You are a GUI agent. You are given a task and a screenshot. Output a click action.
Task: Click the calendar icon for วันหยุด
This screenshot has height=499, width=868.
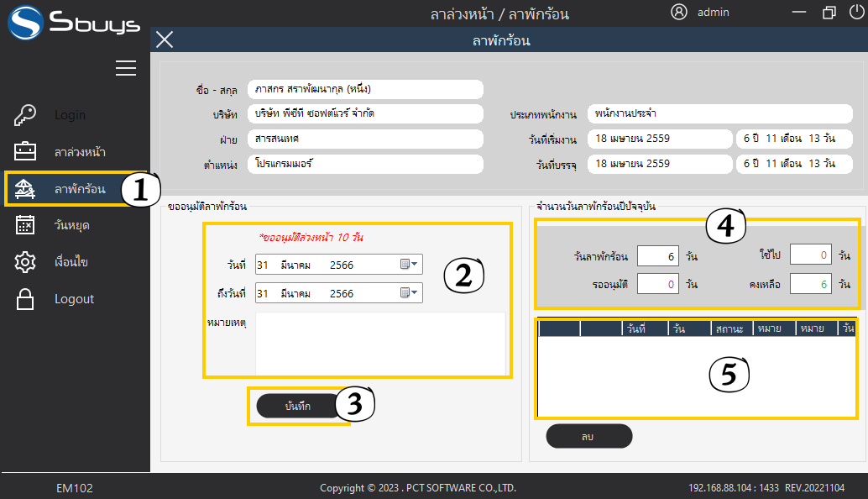click(25, 225)
